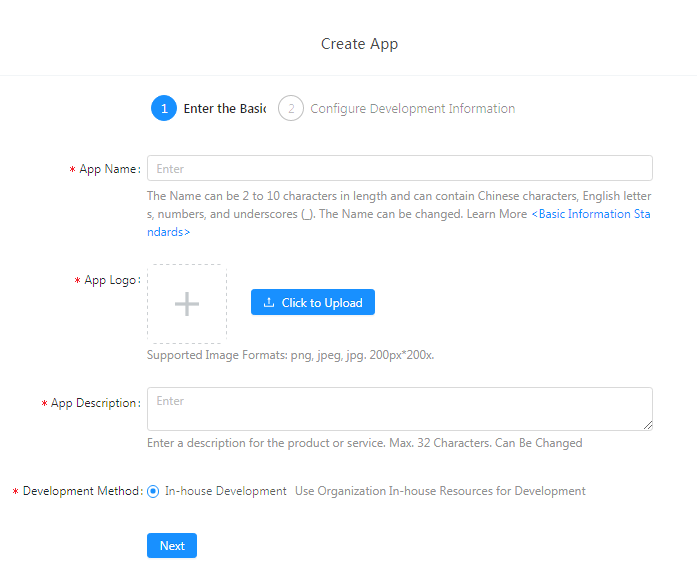Click the step 2 circle icon

[x=291, y=108]
